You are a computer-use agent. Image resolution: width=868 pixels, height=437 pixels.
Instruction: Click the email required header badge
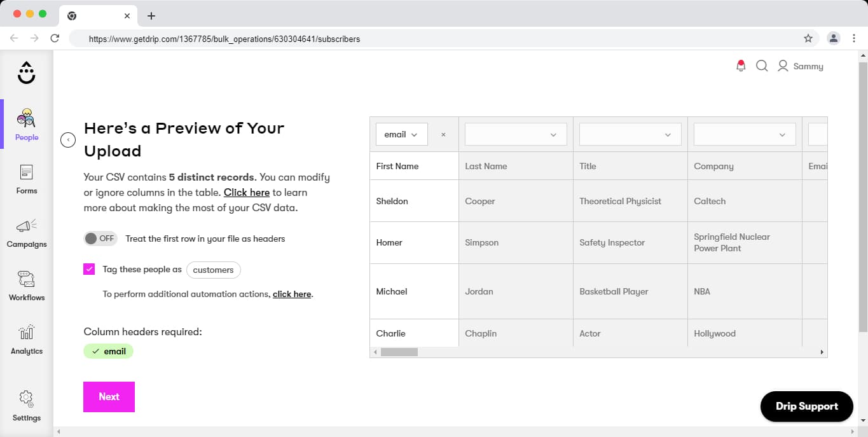pyautogui.click(x=108, y=351)
